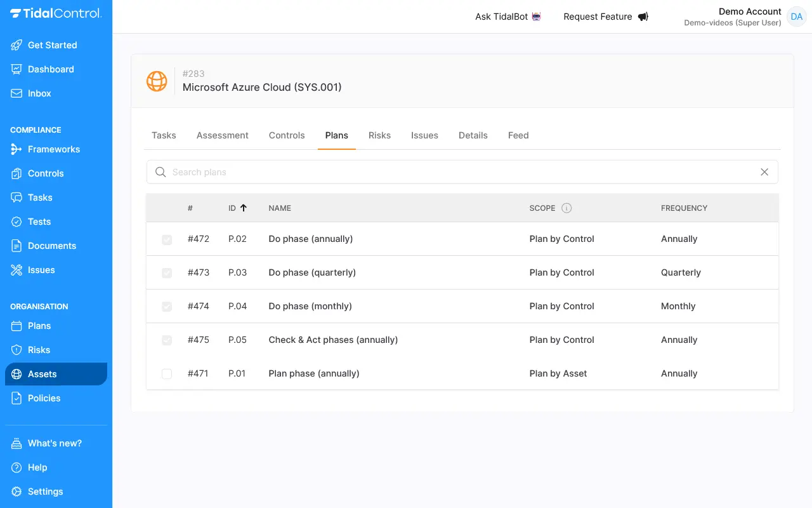This screenshot has height=508, width=812.
Task: Click the search magnifier icon
Action: pyautogui.click(x=160, y=172)
